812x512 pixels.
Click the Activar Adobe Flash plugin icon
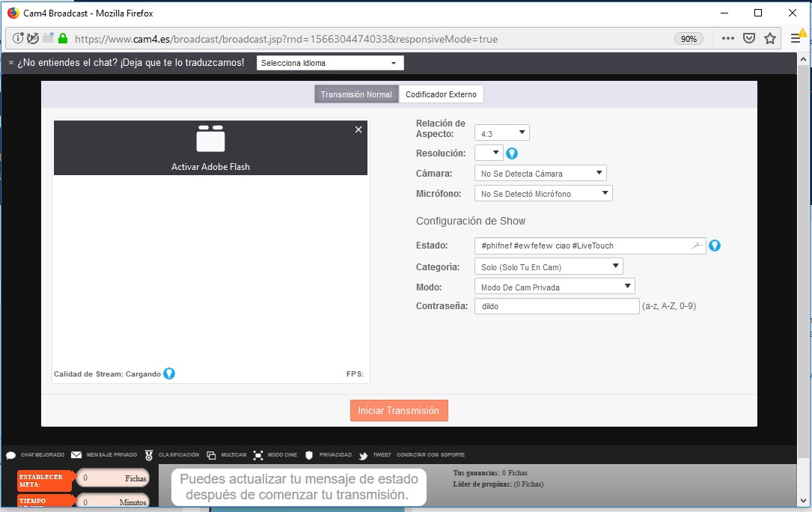coord(210,138)
